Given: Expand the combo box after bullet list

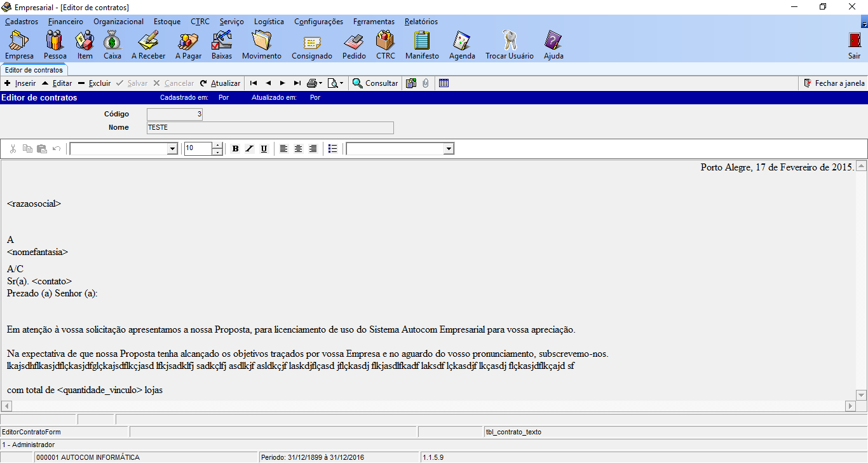Looking at the screenshot, I should point(449,149).
